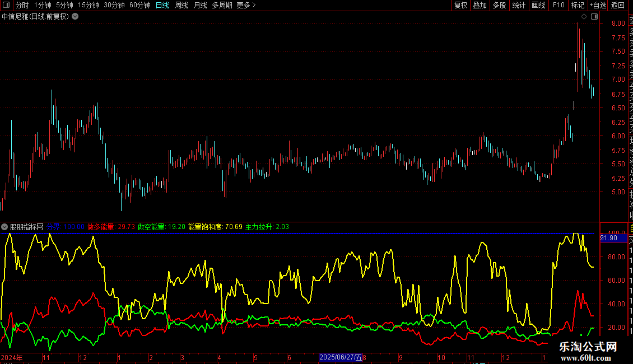This screenshot has height=364, width=633.
Task: Click the 能量饱和度: 70.69 readout
Action: click(215, 227)
